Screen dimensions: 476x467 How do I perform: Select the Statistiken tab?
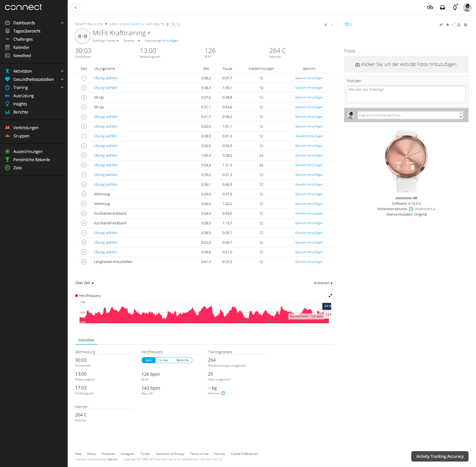click(x=86, y=340)
